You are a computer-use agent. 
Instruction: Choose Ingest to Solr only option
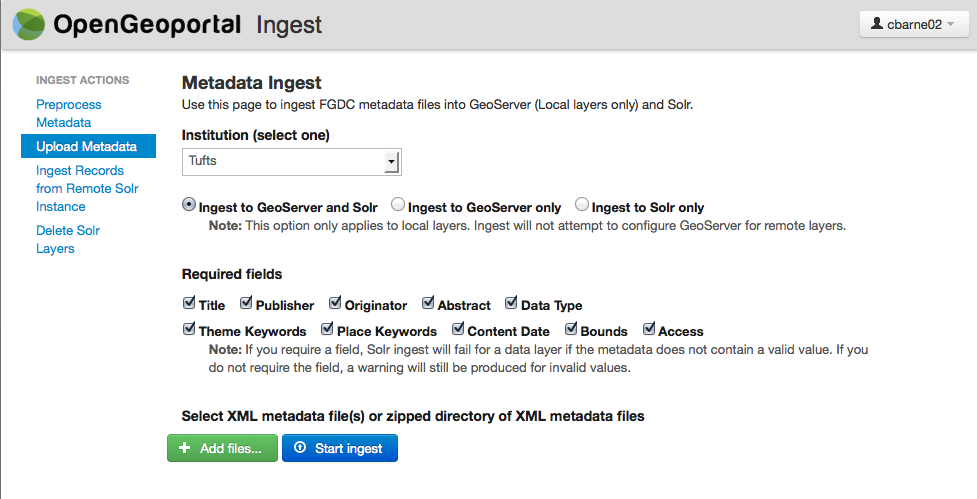pyautogui.click(x=581, y=204)
